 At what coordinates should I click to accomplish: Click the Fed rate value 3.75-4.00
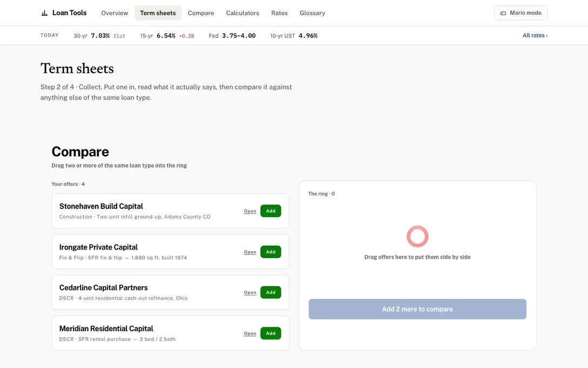tap(238, 36)
